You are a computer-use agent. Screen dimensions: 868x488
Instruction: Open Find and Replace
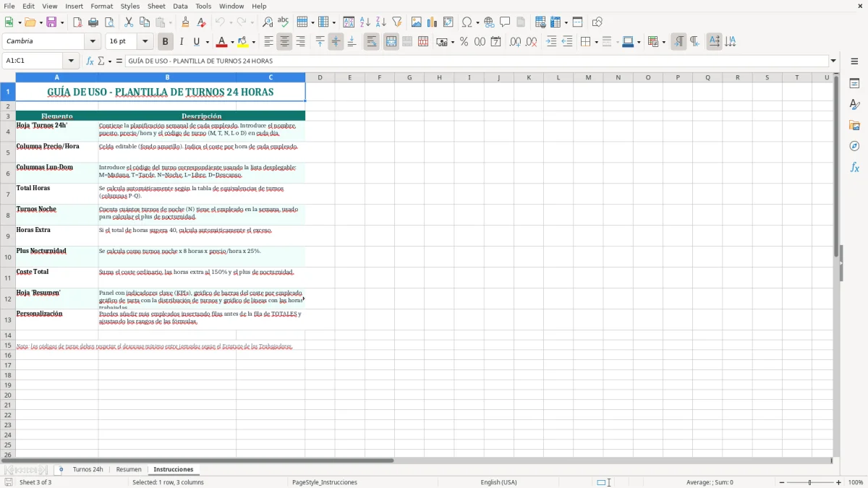268,22
